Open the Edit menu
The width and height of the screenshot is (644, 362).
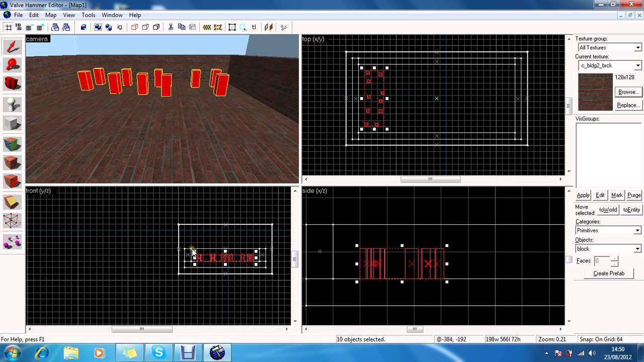[34, 15]
